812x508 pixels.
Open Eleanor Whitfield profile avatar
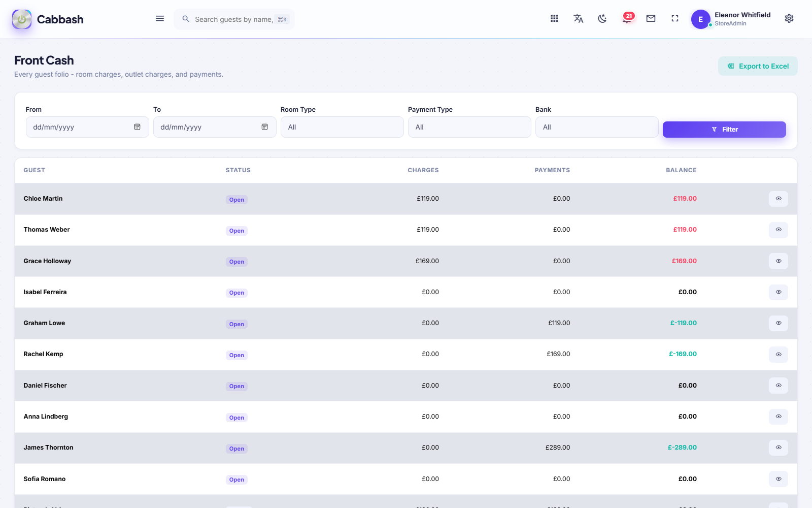[700, 19]
